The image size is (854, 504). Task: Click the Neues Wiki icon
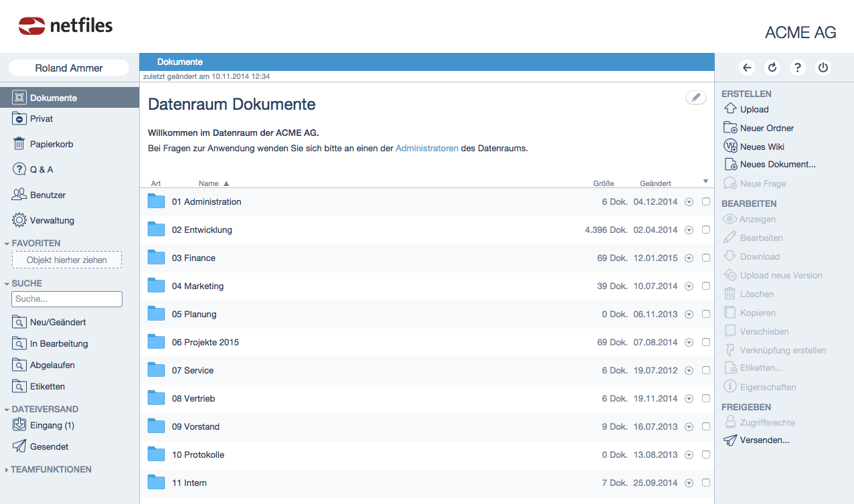pyautogui.click(x=730, y=147)
